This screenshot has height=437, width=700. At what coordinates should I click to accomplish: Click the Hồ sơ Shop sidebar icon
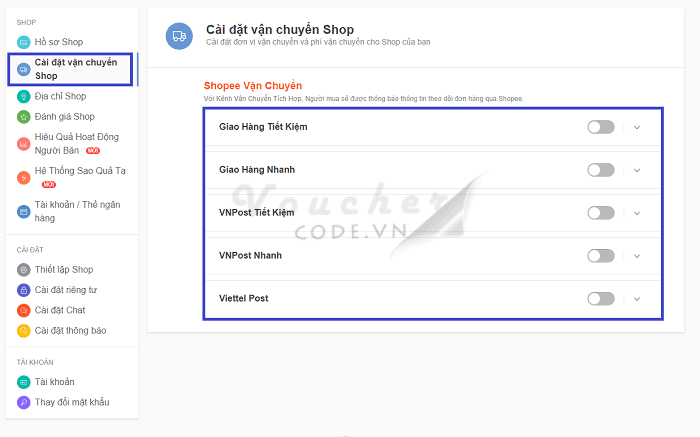click(x=24, y=42)
